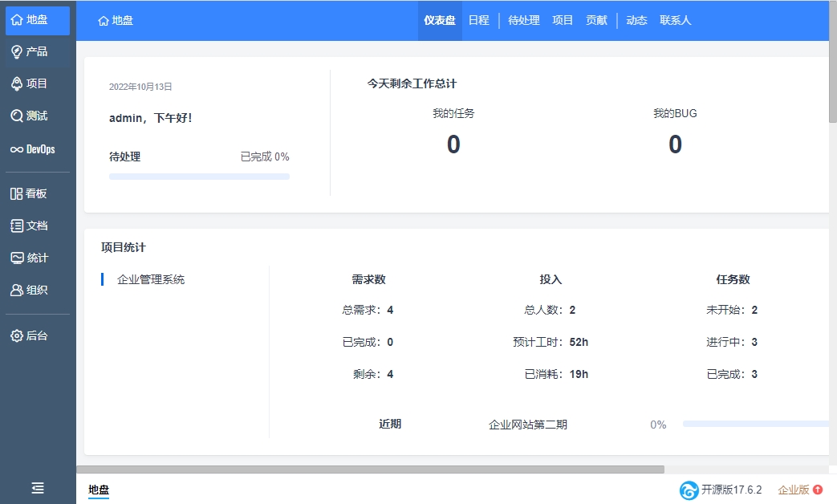The image size is (837, 504).
Task: Open the 后台 (Admin) gear icon
Action: (17, 335)
